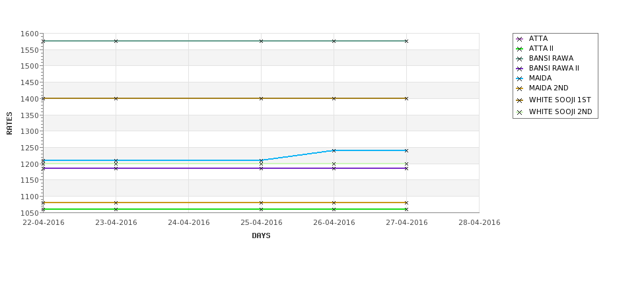The image size is (644, 283).
Task: Select the MAIDA legend label
Action: click(540, 78)
